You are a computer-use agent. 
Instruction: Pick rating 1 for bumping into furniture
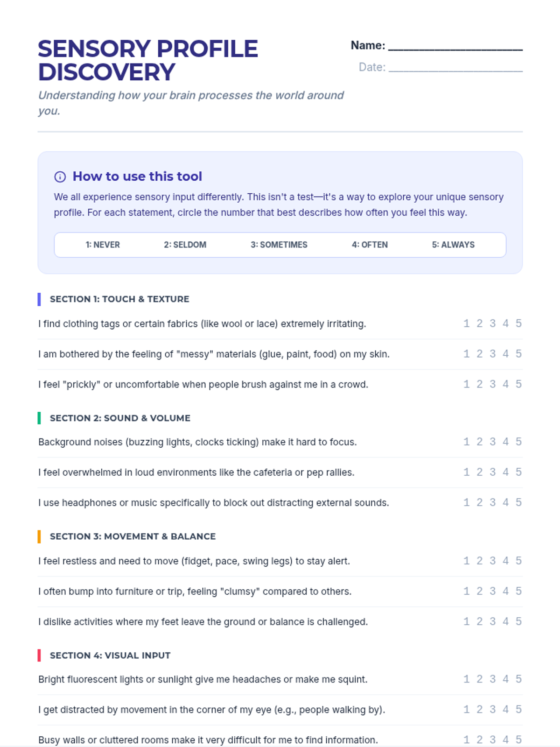(466, 591)
